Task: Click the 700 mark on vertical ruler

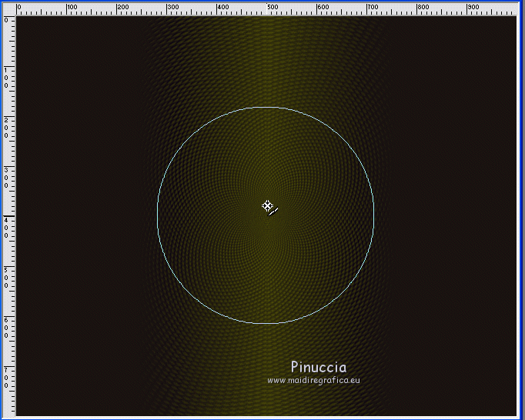Action: coord(6,378)
